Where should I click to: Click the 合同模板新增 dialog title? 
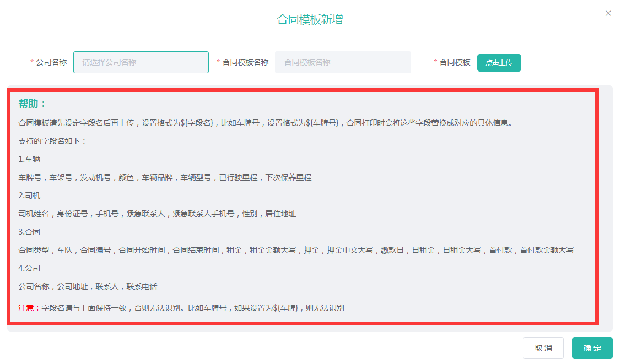(310, 20)
